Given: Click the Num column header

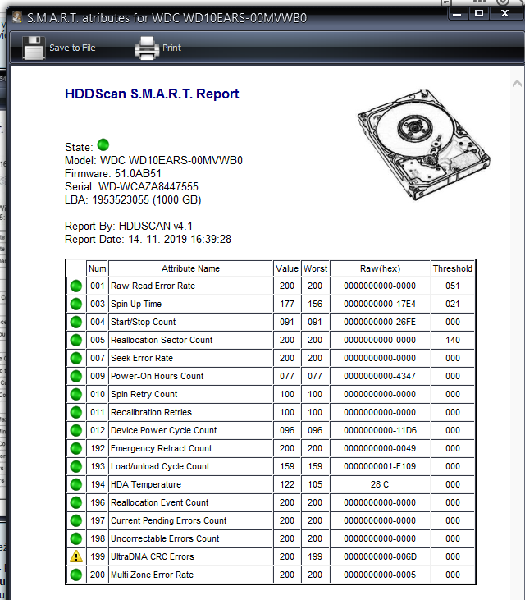Looking at the screenshot, I should coord(97,269).
